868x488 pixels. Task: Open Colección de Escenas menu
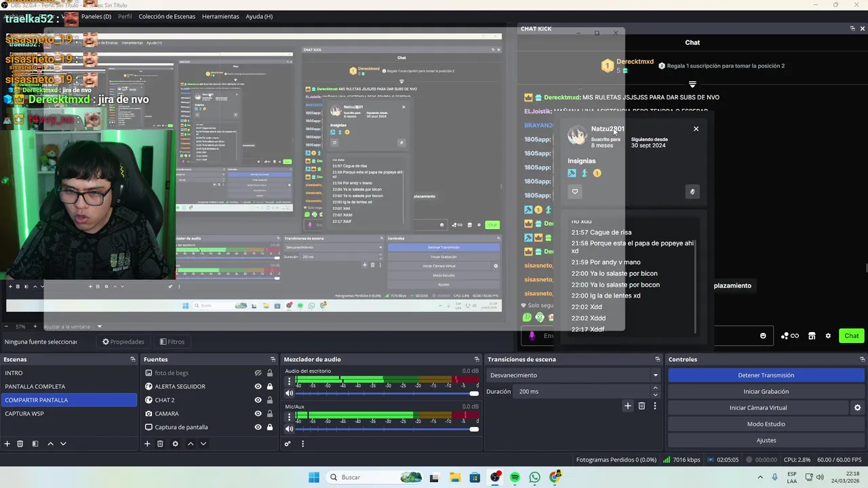tap(167, 16)
